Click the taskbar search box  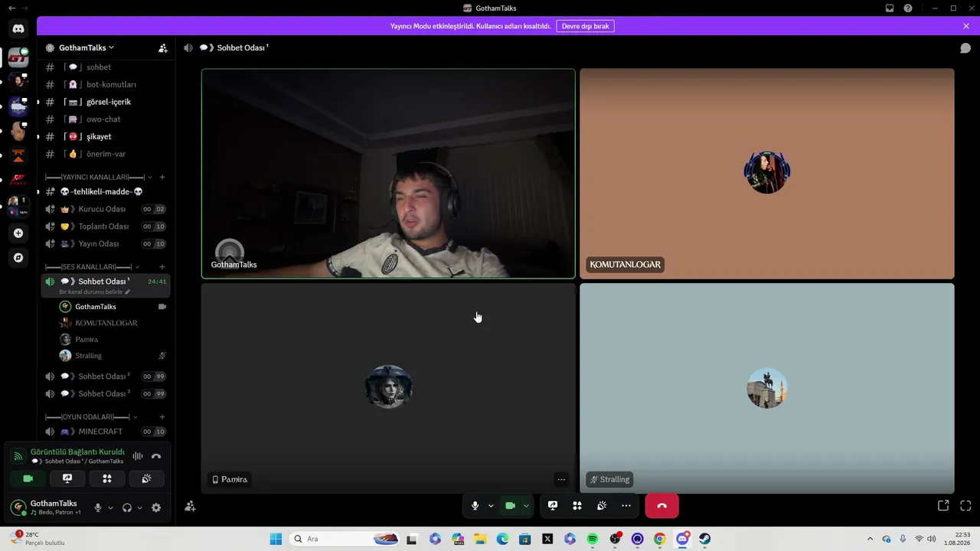coord(345,539)
